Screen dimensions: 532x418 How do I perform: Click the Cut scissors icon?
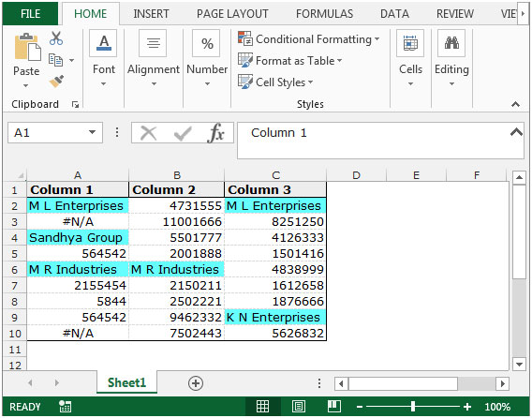tap(56, 38)
